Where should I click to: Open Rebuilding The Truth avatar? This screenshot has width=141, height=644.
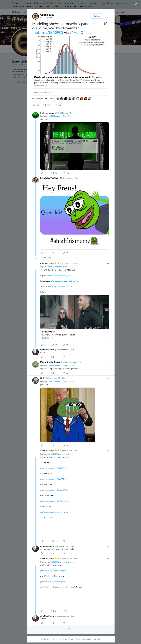[36, 180]
